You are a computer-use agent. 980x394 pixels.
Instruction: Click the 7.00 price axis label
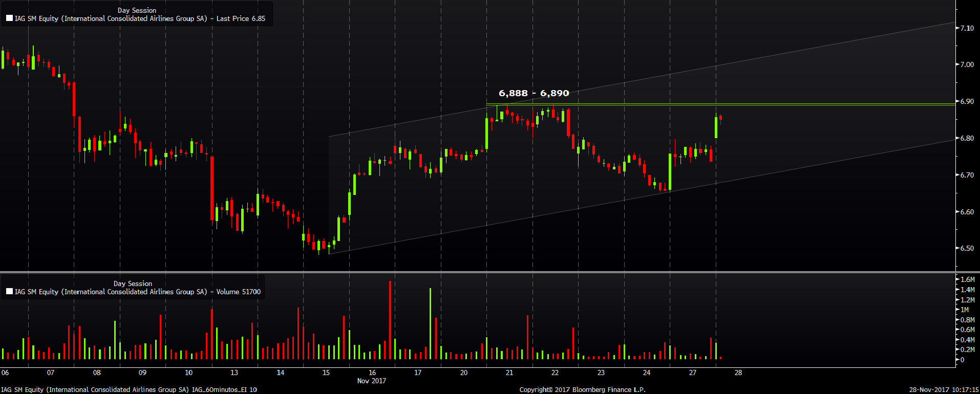(x=967, y=64)
